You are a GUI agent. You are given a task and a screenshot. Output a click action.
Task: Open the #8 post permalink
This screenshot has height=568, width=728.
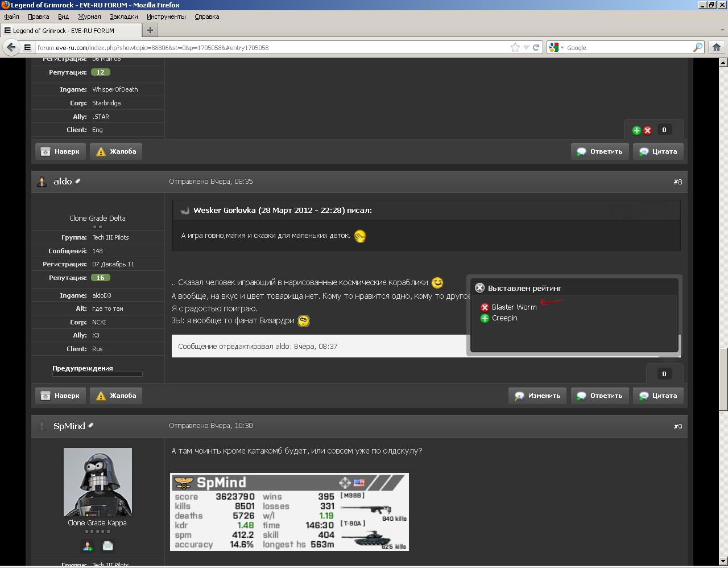click(678, 182)
